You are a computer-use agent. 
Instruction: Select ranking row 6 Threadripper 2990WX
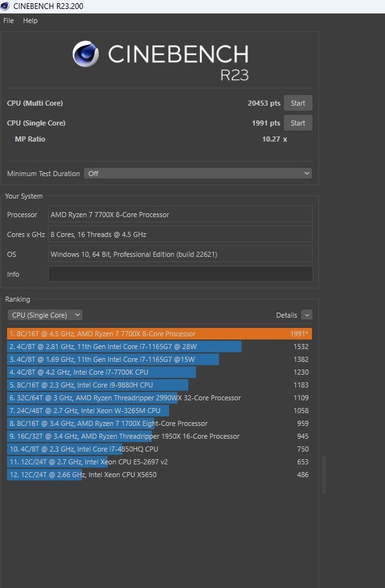click(x=160, y=398)
